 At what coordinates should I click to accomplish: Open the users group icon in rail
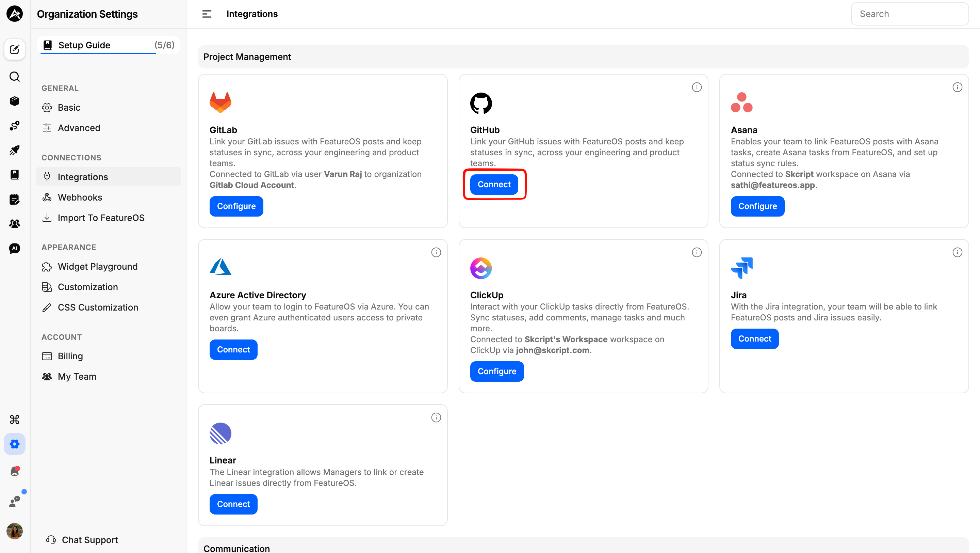pos(14,224)
